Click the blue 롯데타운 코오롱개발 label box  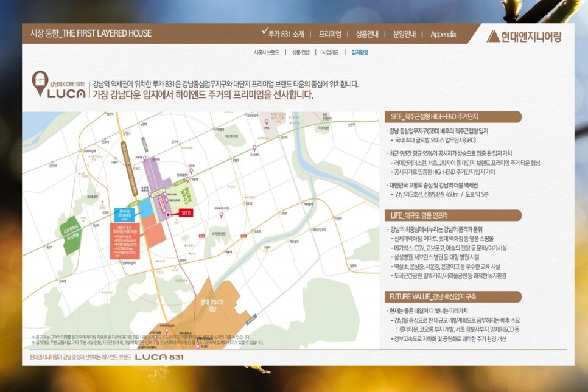pos(124,215)
